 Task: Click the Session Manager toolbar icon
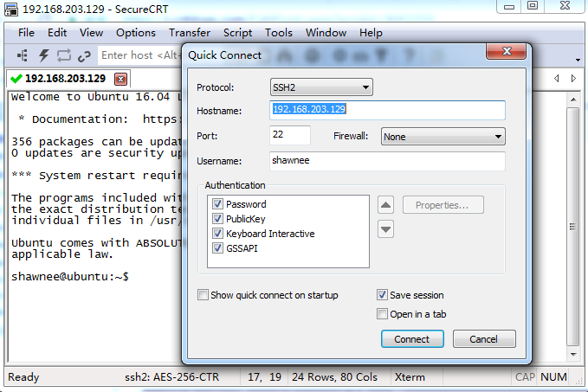[23, 55]
